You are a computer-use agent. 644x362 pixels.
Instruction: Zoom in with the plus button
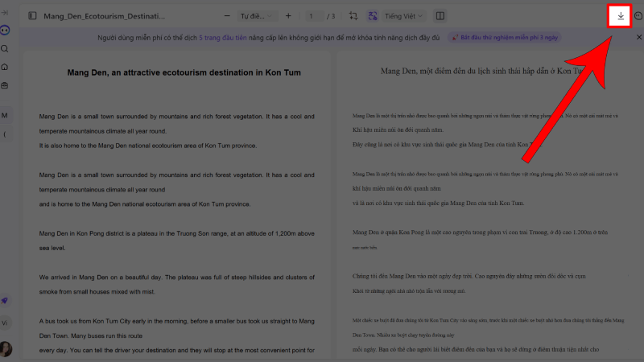coord(289,16)
